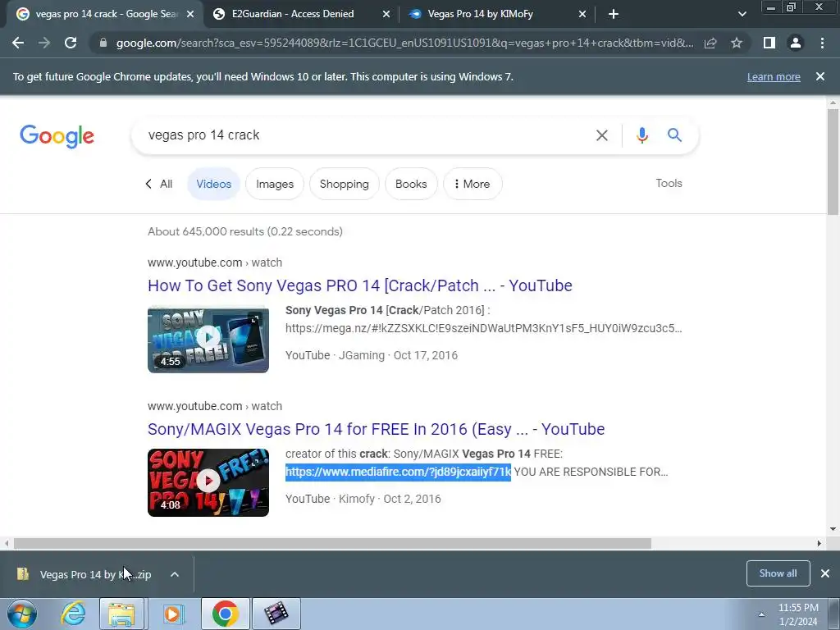Screen dimensions: 840x630
Task: Open the Chrome side panel
Action: tap(769, 43)
